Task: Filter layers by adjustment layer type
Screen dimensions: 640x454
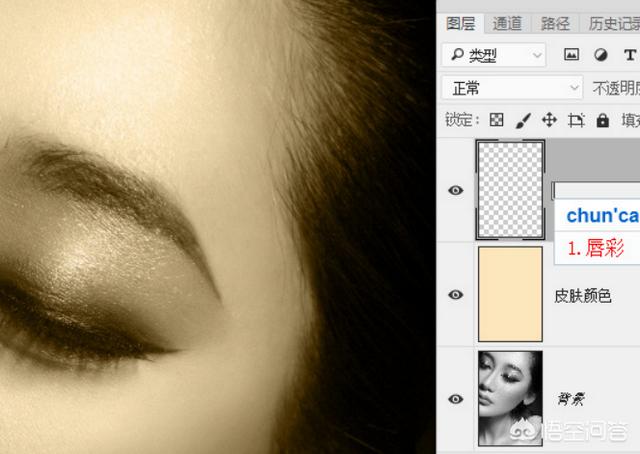Action: pos(601,55)
